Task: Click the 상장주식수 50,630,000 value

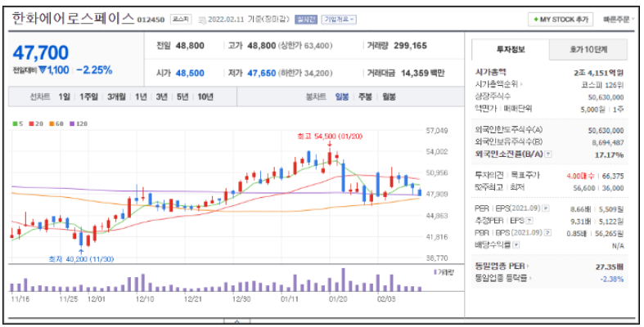Action: click(606, 97)
